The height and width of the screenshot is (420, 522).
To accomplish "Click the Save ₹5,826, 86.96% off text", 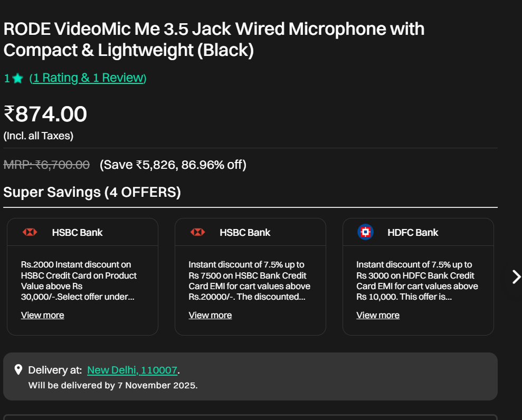I will click(173, 165).
